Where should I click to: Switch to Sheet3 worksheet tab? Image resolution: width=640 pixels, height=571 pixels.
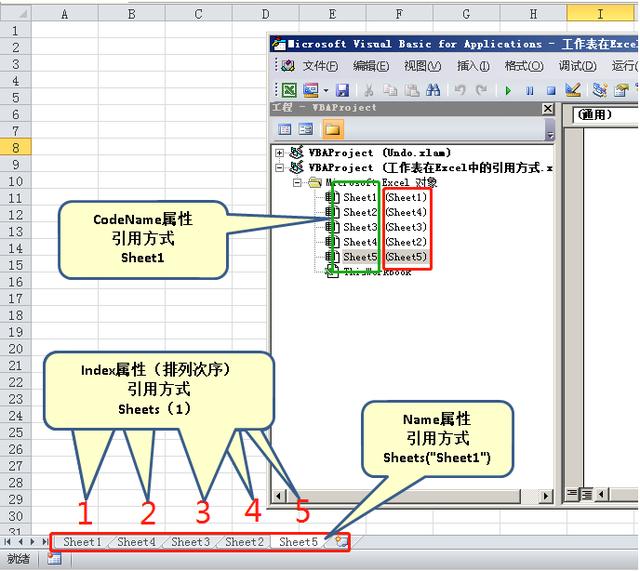point(191,542)
